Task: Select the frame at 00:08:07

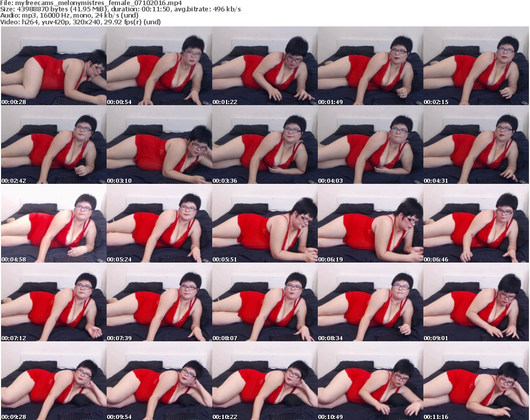Action: coord(265,302)
